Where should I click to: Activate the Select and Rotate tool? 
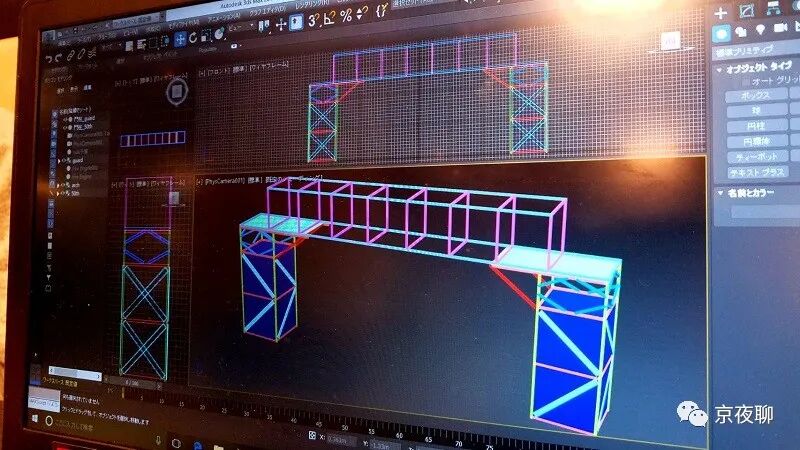click(x=193, y=38)
